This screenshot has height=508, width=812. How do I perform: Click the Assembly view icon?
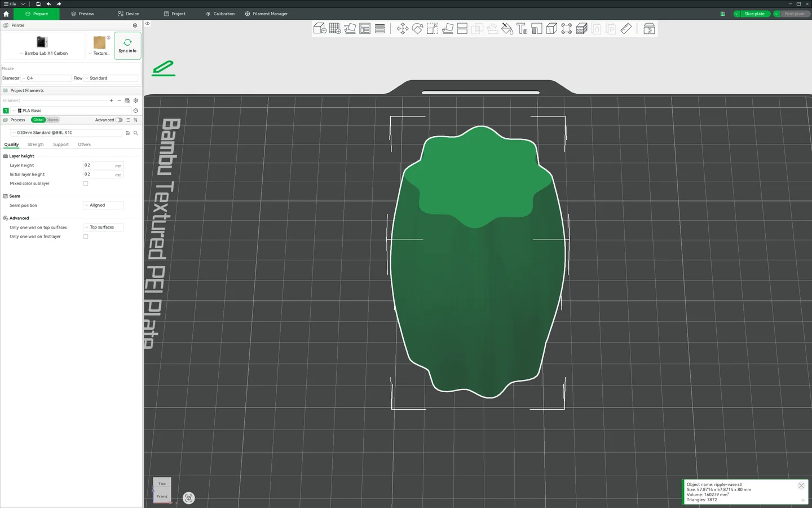click(x=649, y=29)
